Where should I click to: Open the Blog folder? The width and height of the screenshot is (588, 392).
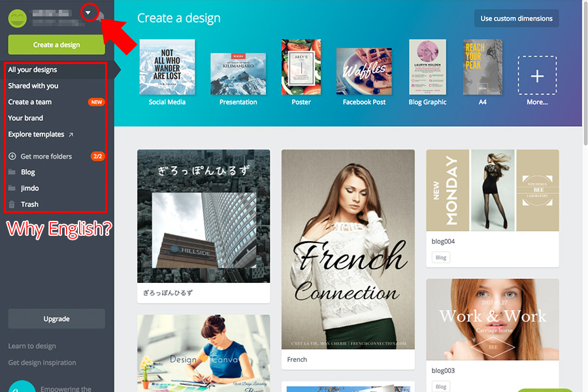27,172
